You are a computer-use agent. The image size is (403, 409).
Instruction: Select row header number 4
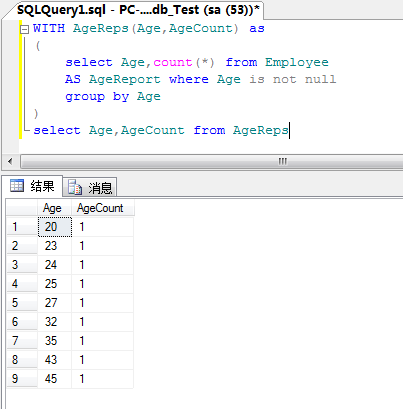[x=22, y=284]
